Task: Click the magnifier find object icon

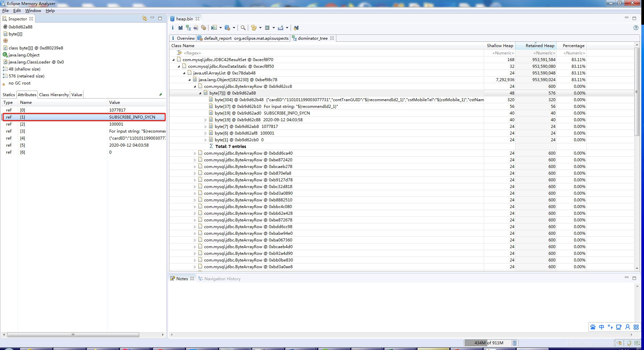Action: pyautogui.click(x=243, y=28)
